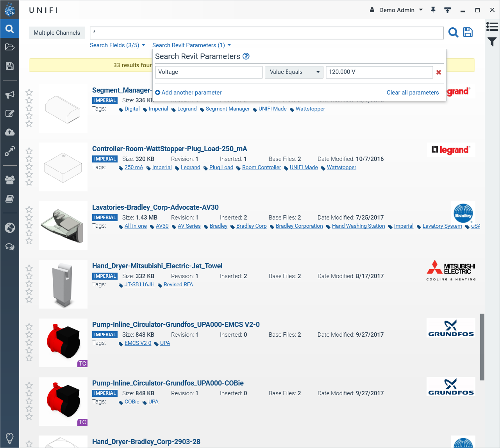This screenshot has height=448, width=500.
Task: Click the Legrand logo on Controller-Room row
Action: [x=451, y=150]
